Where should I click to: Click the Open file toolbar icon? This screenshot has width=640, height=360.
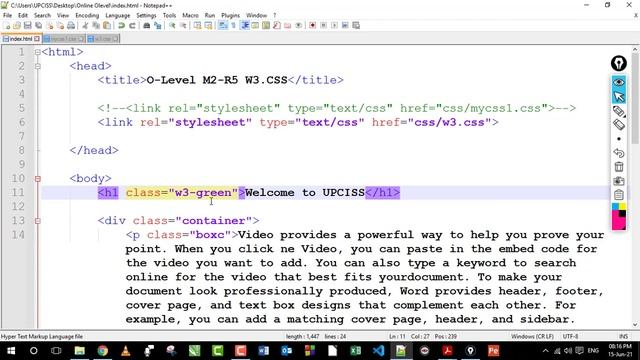pyautogui.click(x=17, y=25)
